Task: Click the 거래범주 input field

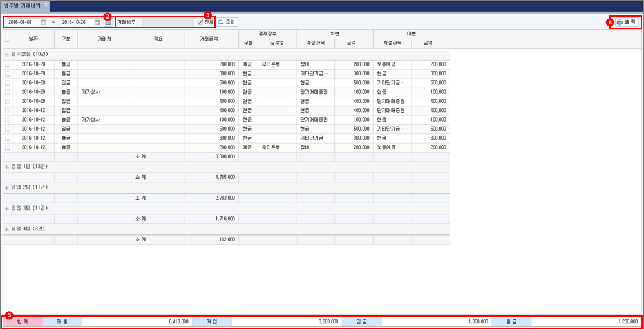Action: coord(167,22)
